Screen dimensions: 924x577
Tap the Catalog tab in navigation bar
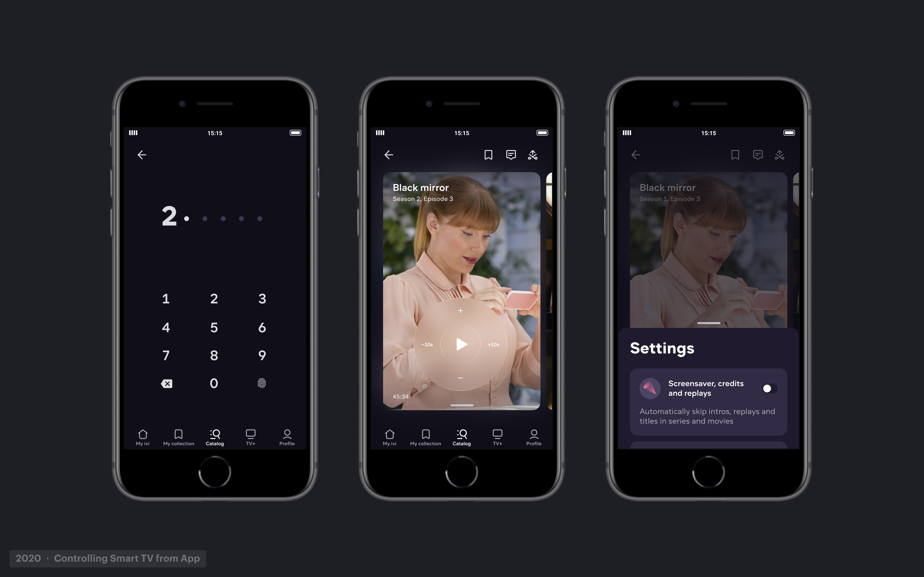(x=214, y=437)
